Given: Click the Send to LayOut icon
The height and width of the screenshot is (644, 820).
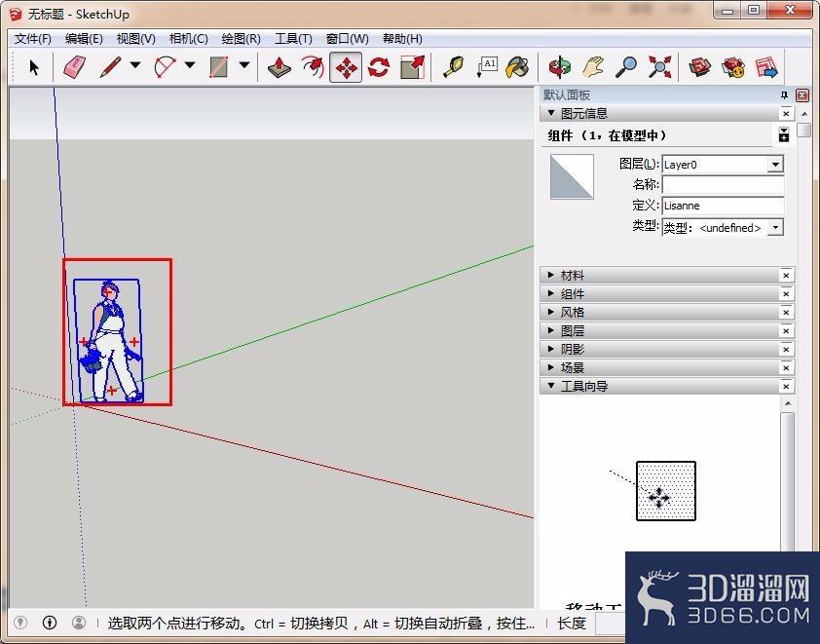Looking at the screenshot, I should click(766, 67).
